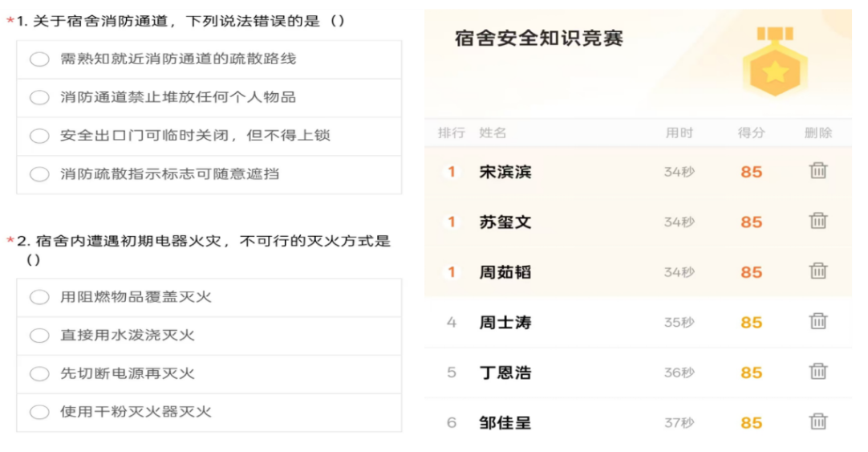
Task: Click 丁恩浩's name in the ranking
Action: [x=505, y=373]
